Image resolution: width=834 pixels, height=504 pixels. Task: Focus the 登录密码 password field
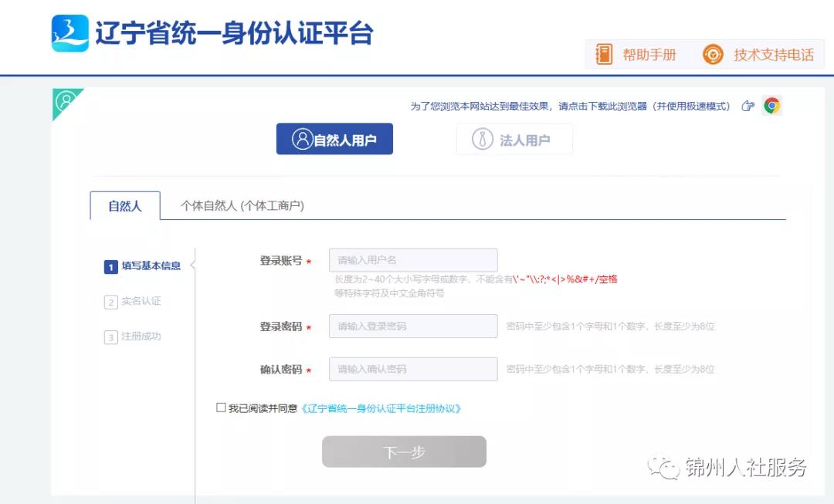click(413, 326)
